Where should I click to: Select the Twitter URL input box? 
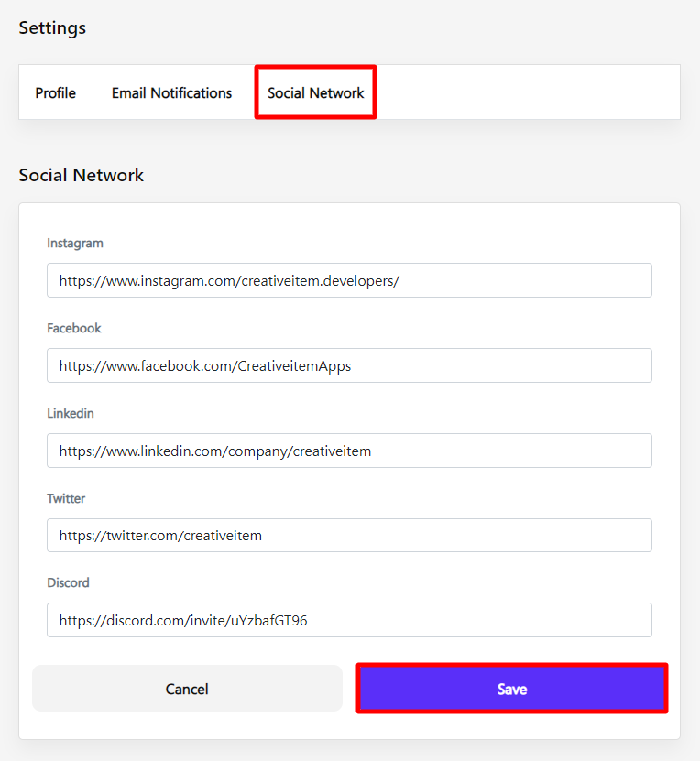click(349, 535)
